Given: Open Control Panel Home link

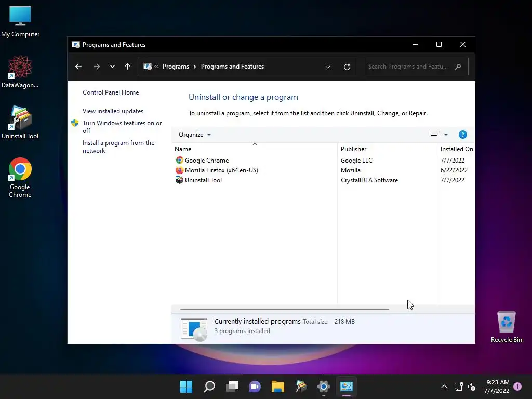Looking at the screenshot, I should click(111, 92).
